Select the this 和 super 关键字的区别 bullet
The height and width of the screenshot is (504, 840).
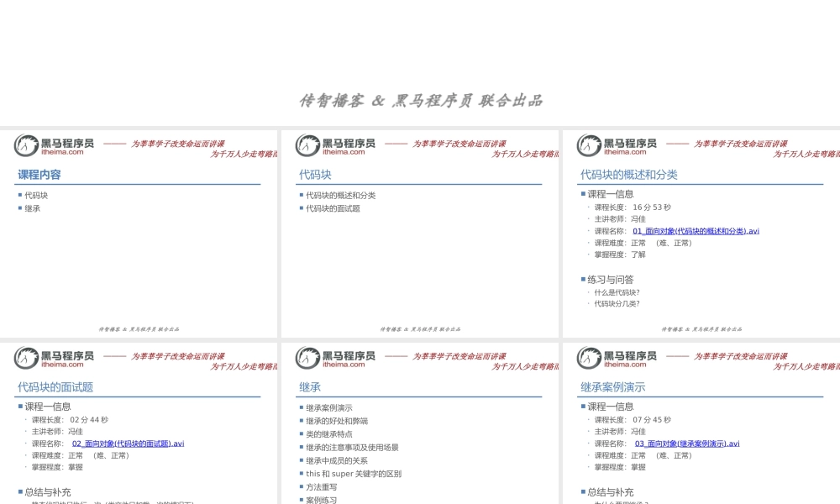pyautogui.click(x=350, y=474)
